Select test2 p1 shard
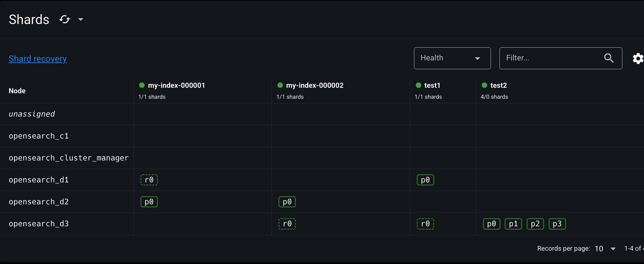644x264 pixels. tap(513, 224)
